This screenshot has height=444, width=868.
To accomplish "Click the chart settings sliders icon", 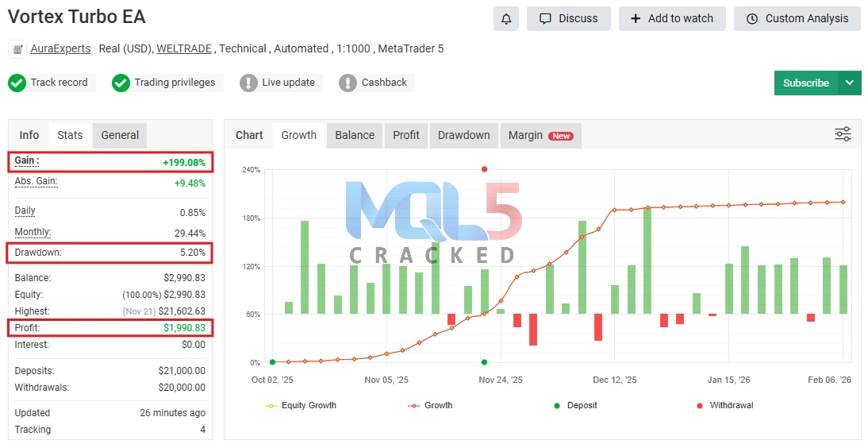I will (x=843, y=134).
